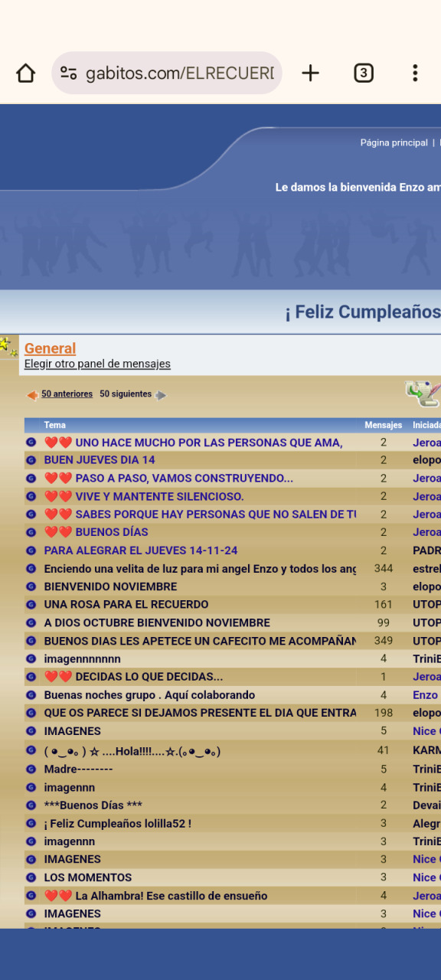
Task: Click topic icon beside VIVE Y MANTENTE SILENCIOSO
Action: pos(31,496)
